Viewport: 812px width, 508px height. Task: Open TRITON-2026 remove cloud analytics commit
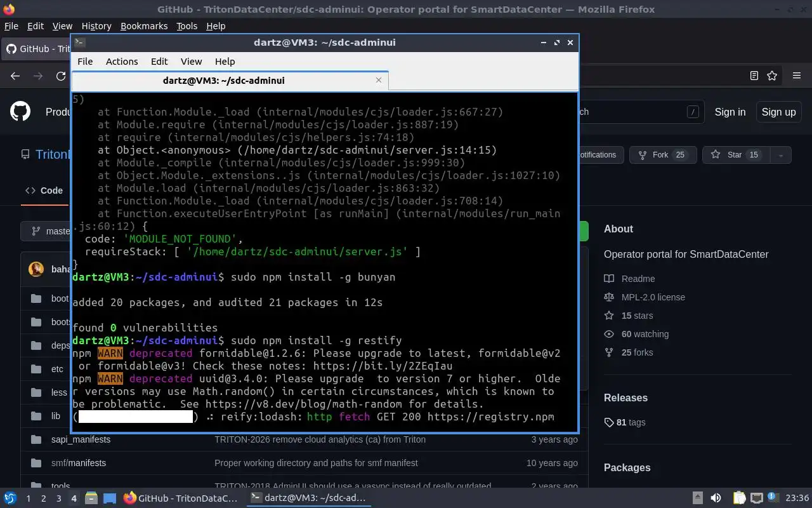(320, 439)
